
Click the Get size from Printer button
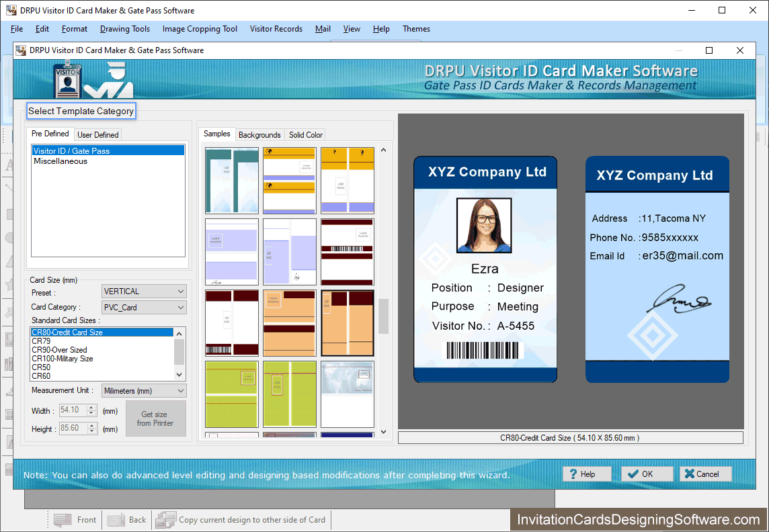(x=155, y=418)
